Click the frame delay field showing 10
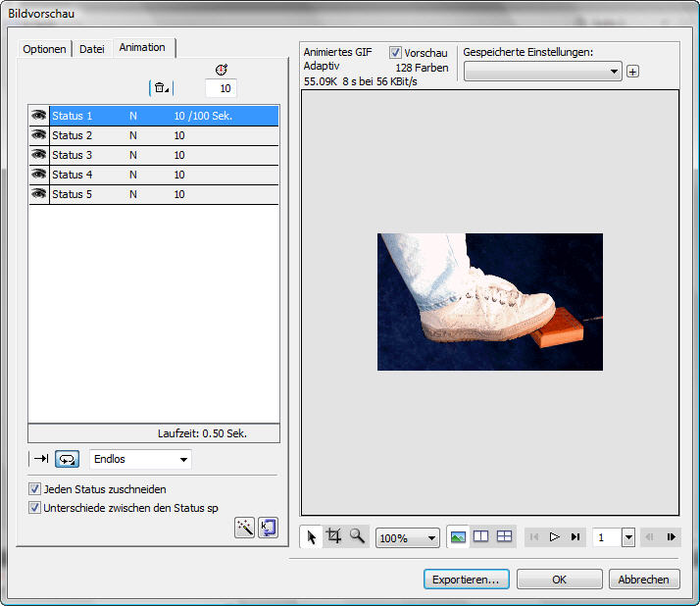Image resolution: width=700 pixels, height=606 pixels. click(221, 88)
